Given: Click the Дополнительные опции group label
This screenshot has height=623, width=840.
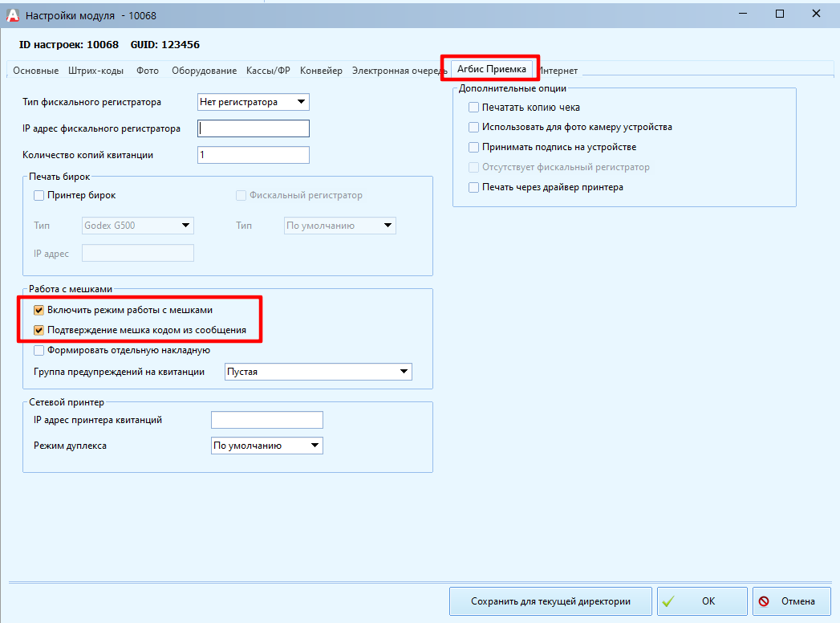Looking at the screenshot, I should pos(512,88).
